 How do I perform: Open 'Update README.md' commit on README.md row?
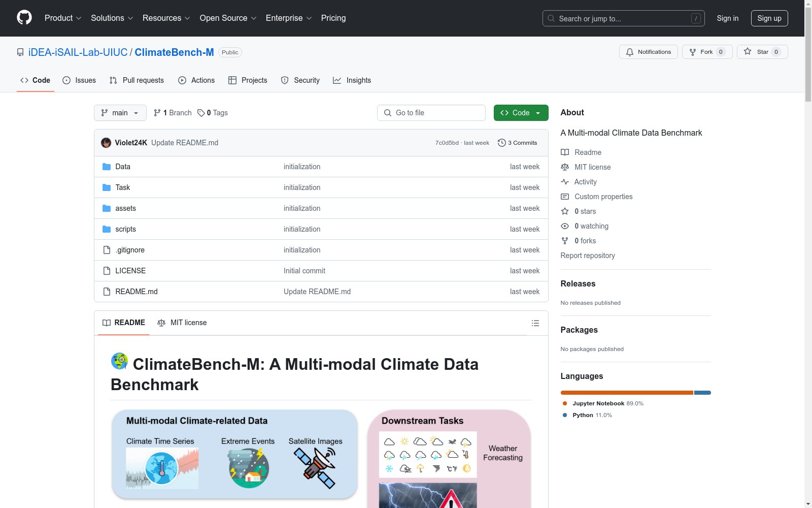[x=317, y=292]
